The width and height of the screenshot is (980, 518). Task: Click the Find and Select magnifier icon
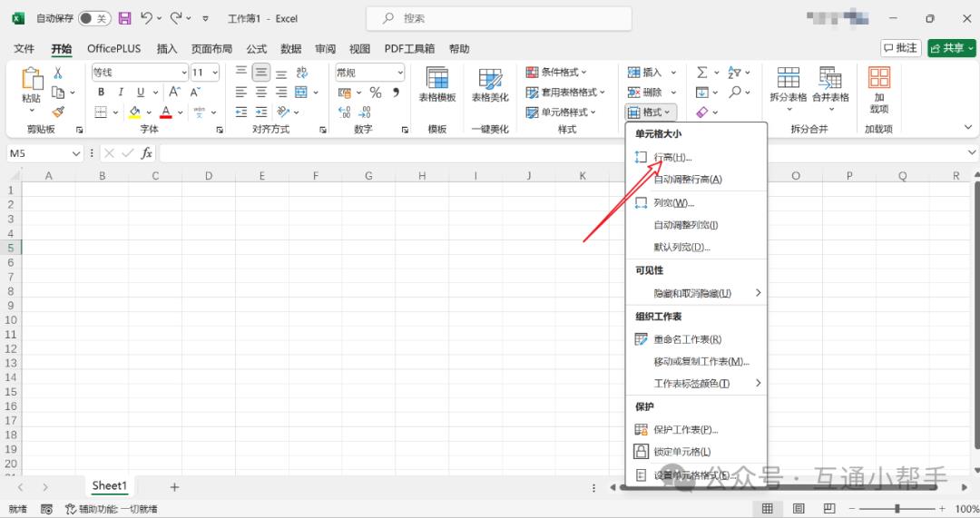[735, 93]
